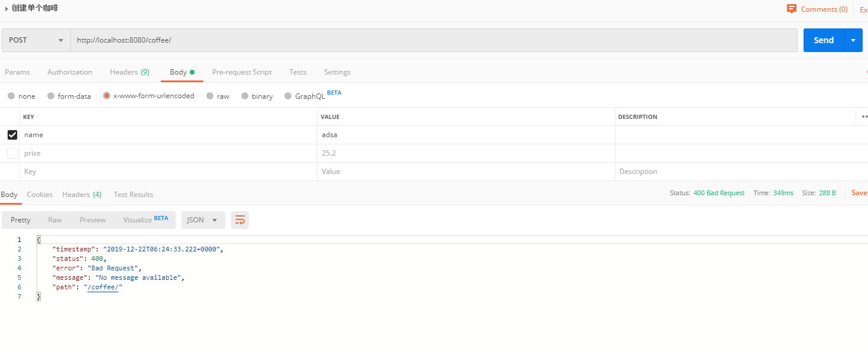
Task: Click the empty Key placeholder field
Action: pyautogui.click(x=169, y=172)
